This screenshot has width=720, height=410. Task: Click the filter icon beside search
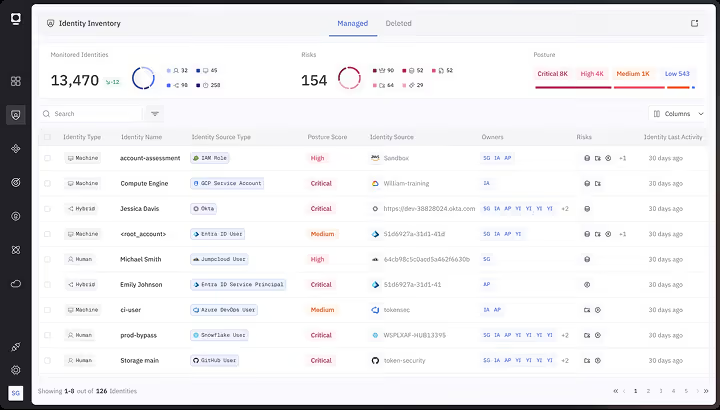coord(155,114)
